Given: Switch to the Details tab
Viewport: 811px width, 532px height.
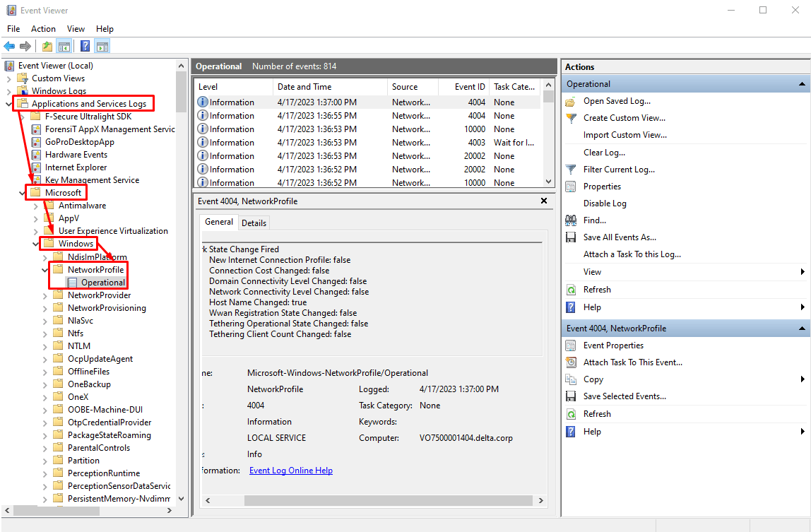Looking at the screenshot, I should (254, 223).
